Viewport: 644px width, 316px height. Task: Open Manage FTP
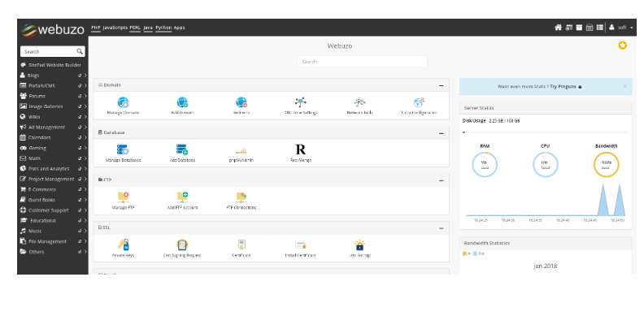(x=124, y=197)
